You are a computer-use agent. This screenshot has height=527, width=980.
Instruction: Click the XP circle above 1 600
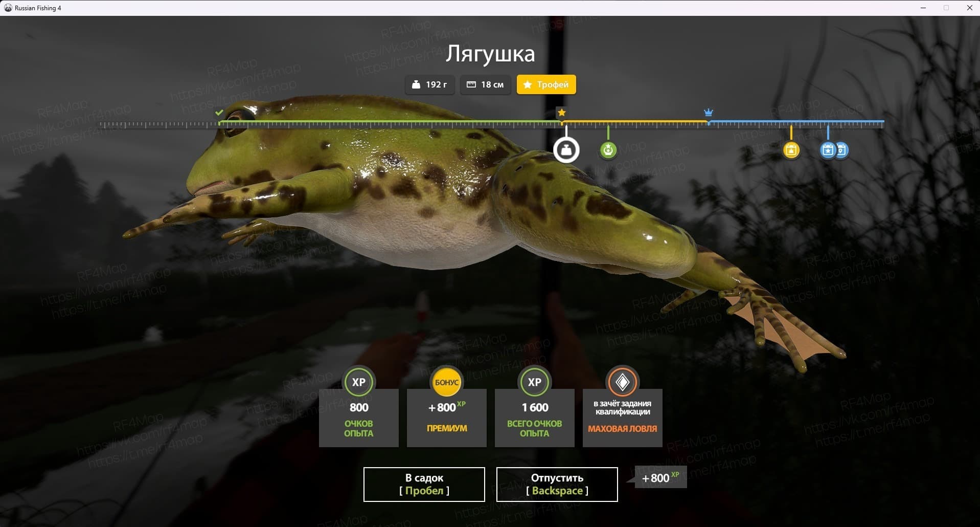(x=534, y=382)
